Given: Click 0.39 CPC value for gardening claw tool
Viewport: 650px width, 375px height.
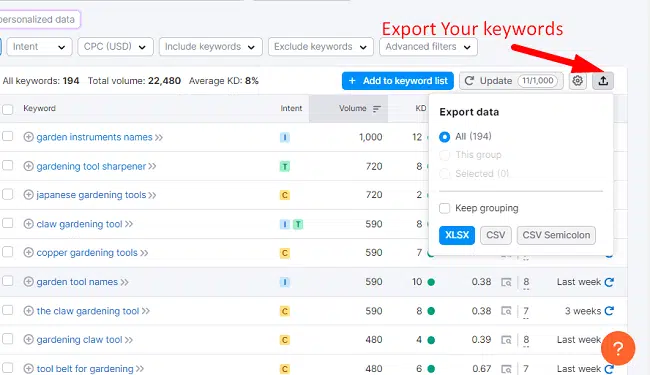Looking at the screenshot, I should (x=481, y=340).
